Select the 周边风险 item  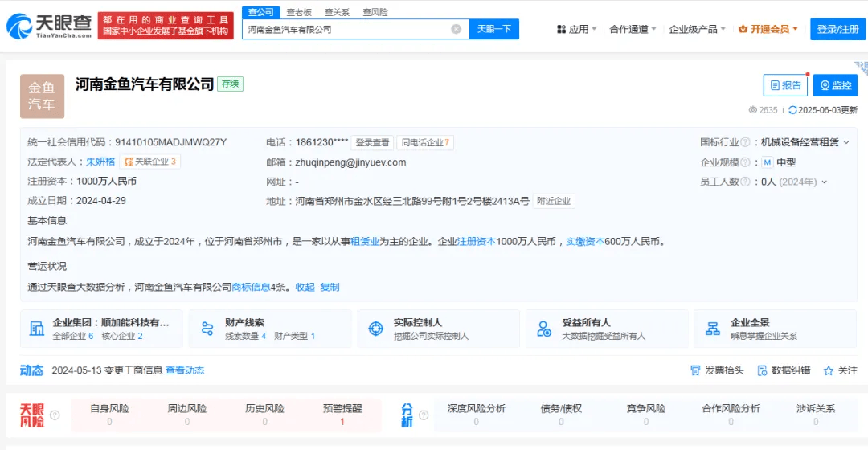(187, 415)
